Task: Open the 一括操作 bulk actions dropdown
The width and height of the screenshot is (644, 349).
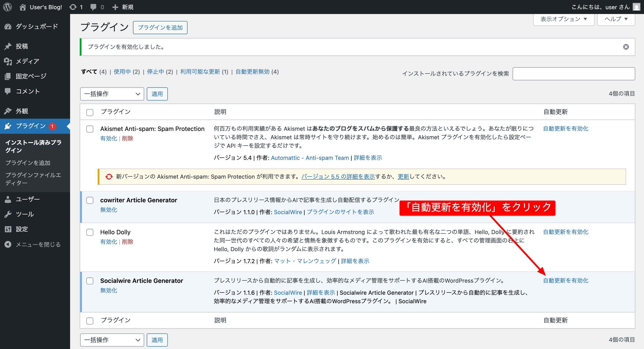Action: pos(112,94)
